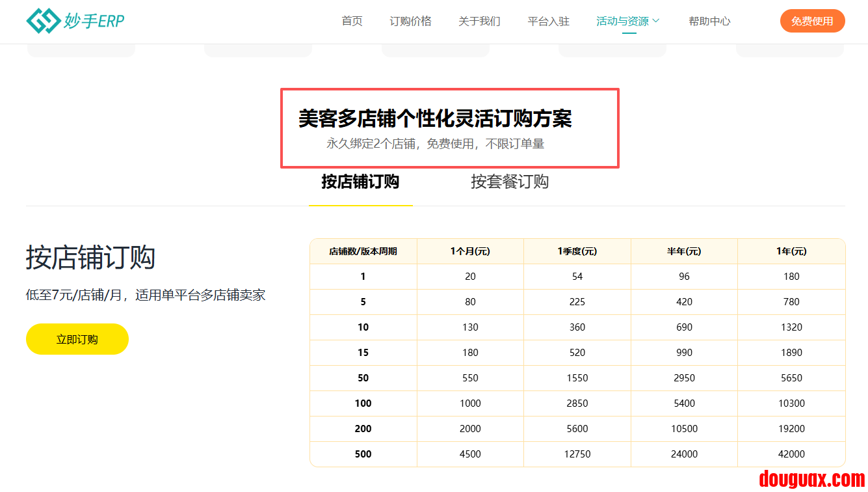Switch to the 按套餐订购 tab

(x=510, y=182)
